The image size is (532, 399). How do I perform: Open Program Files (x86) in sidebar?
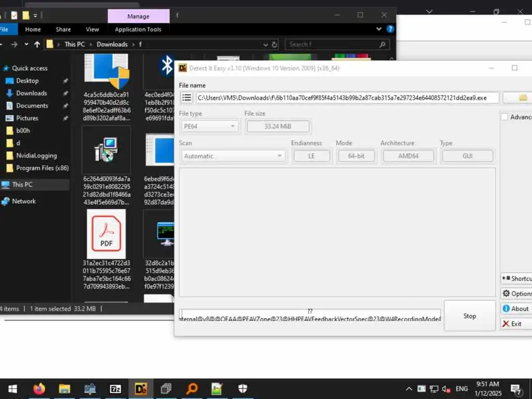42,168
